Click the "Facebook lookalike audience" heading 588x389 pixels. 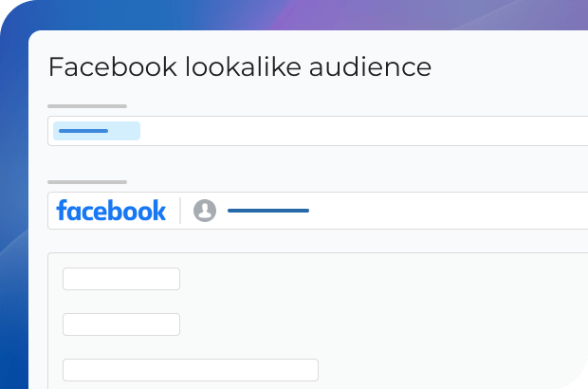tap(240, 67)
